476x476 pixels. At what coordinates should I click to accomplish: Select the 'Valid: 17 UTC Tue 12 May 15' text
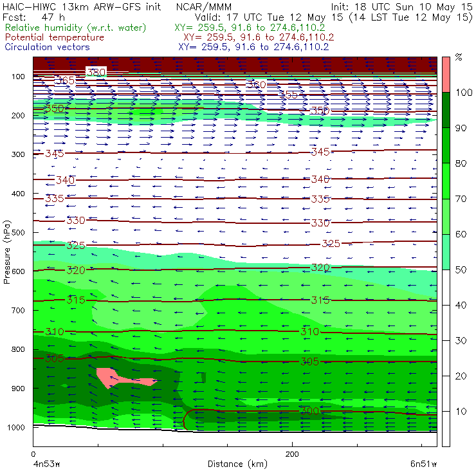[x=270, y=17]
